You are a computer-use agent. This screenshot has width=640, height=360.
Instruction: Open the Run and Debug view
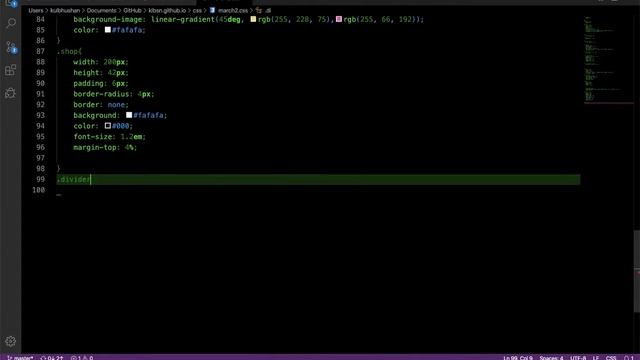coord(11,93)
